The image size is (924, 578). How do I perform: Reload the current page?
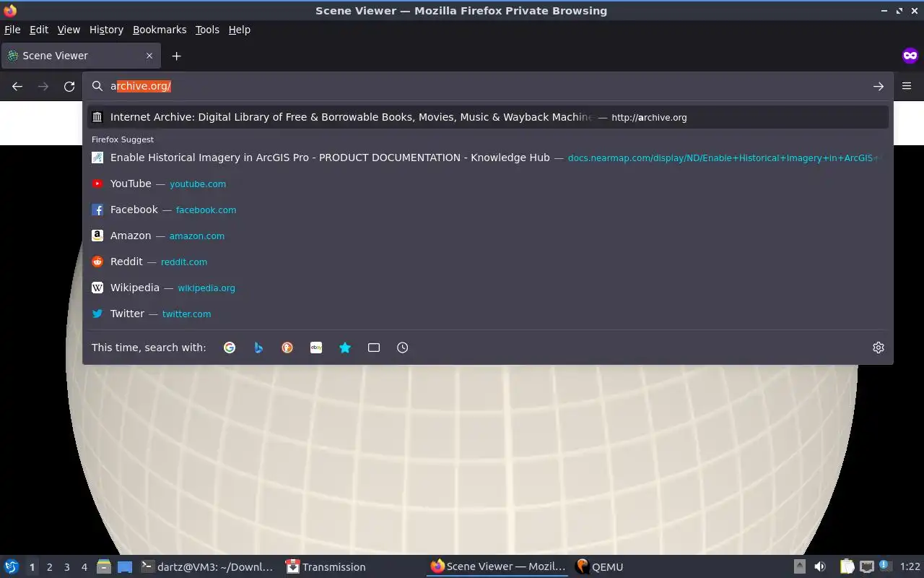coord(69,87)
